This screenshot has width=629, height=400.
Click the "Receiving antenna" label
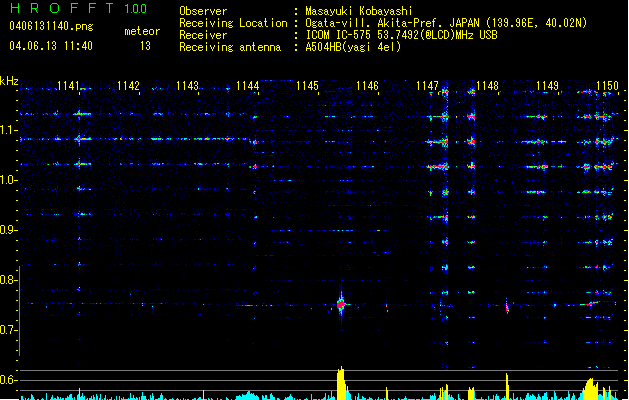(230, 47)
